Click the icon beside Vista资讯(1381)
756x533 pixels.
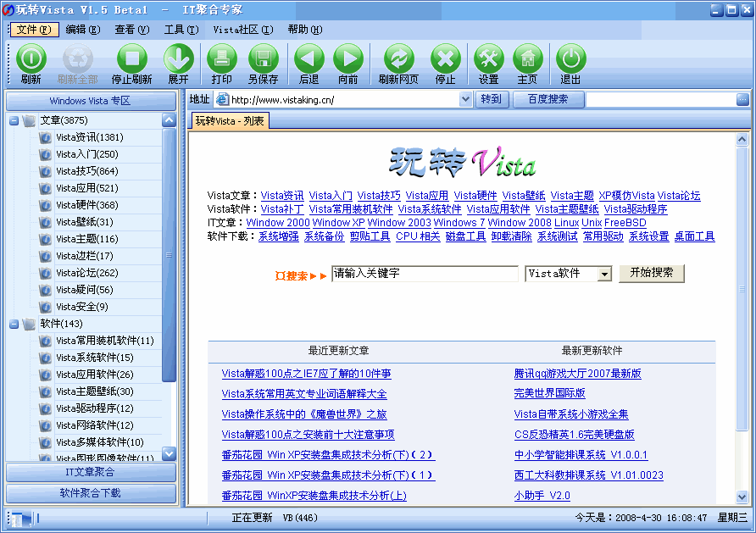(x=45, y=138)
